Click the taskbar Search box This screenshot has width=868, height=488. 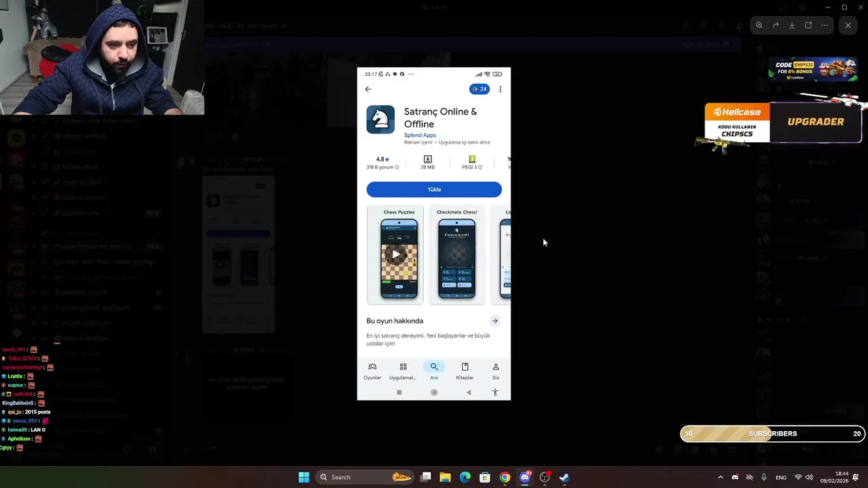point(366,477)
